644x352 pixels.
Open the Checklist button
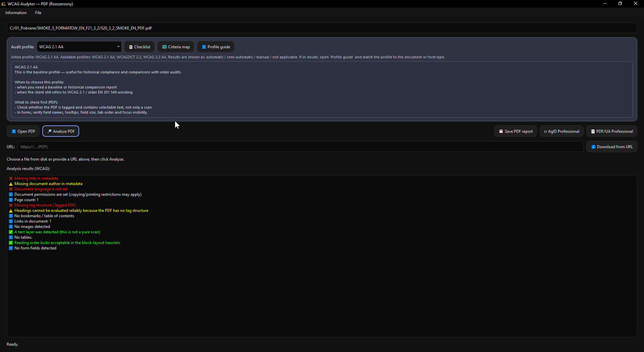click(140, 47)
